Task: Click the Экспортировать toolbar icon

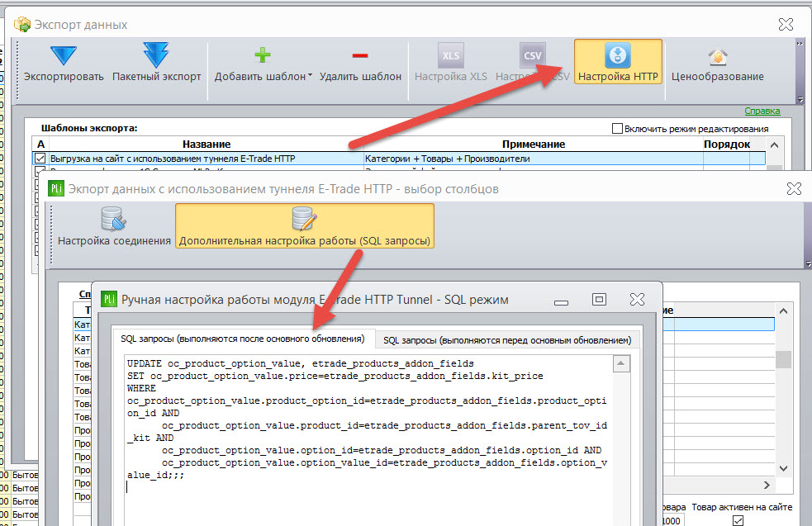Action: pos(64,63)
